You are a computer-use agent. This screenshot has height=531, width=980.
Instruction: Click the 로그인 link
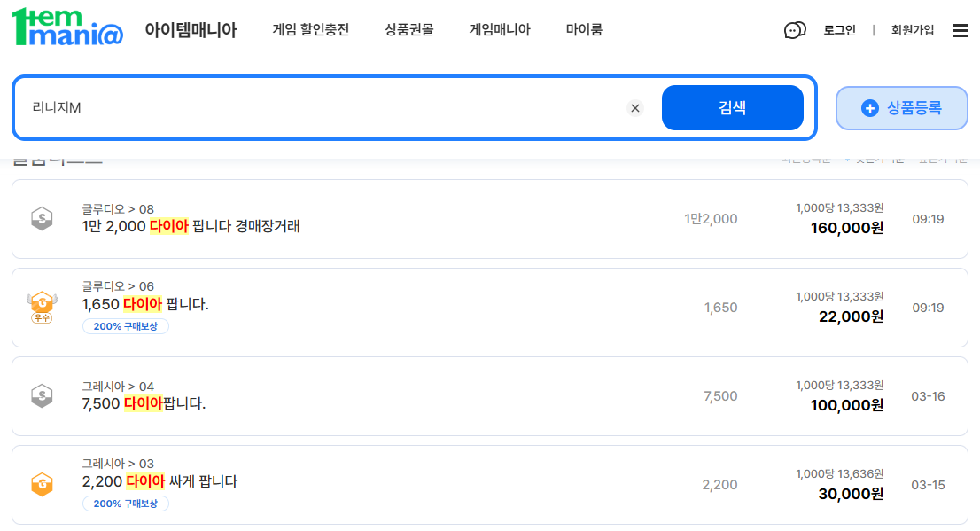(x=839, y=30)
